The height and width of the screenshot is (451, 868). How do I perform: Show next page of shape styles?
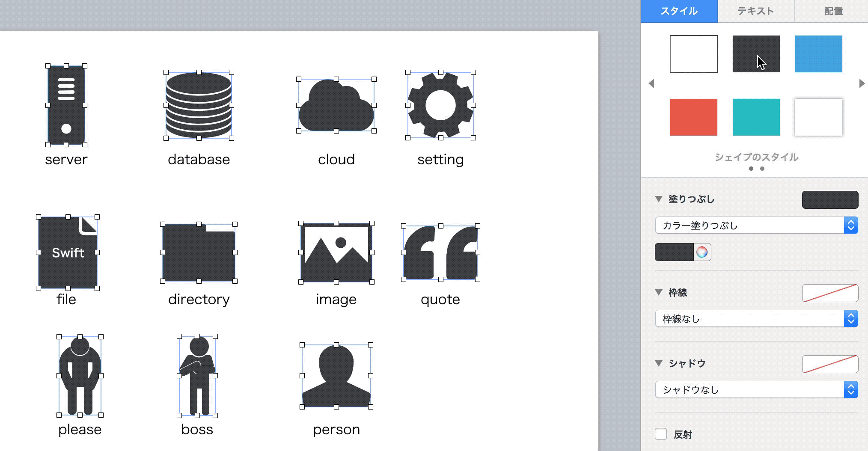(861, 84)
